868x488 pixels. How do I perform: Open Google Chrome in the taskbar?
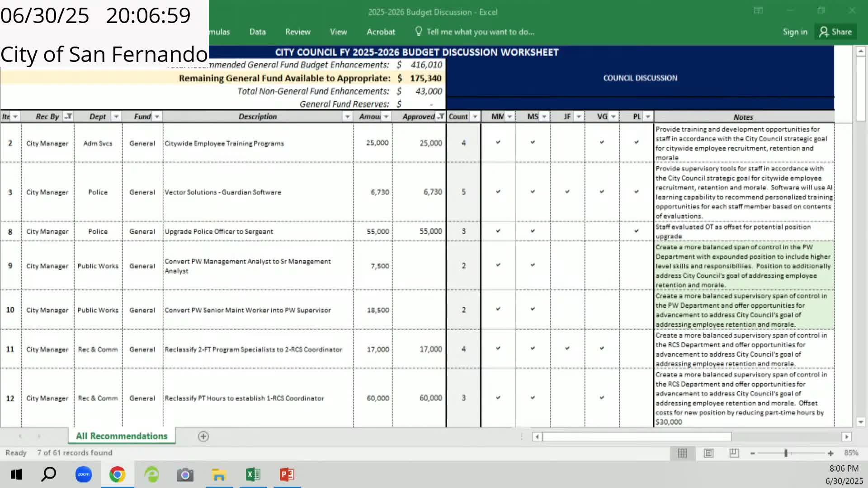(118, 474)
